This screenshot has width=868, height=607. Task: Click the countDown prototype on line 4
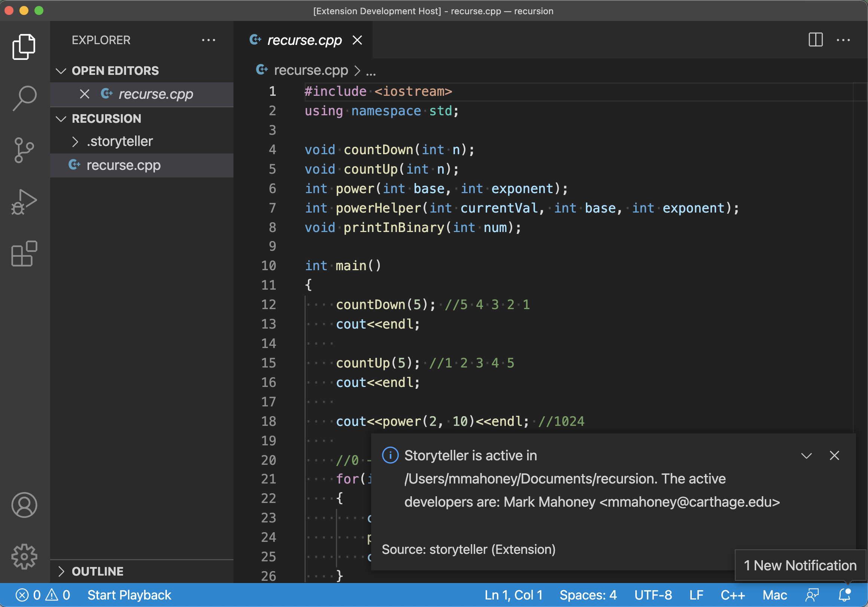click(389, 150)
